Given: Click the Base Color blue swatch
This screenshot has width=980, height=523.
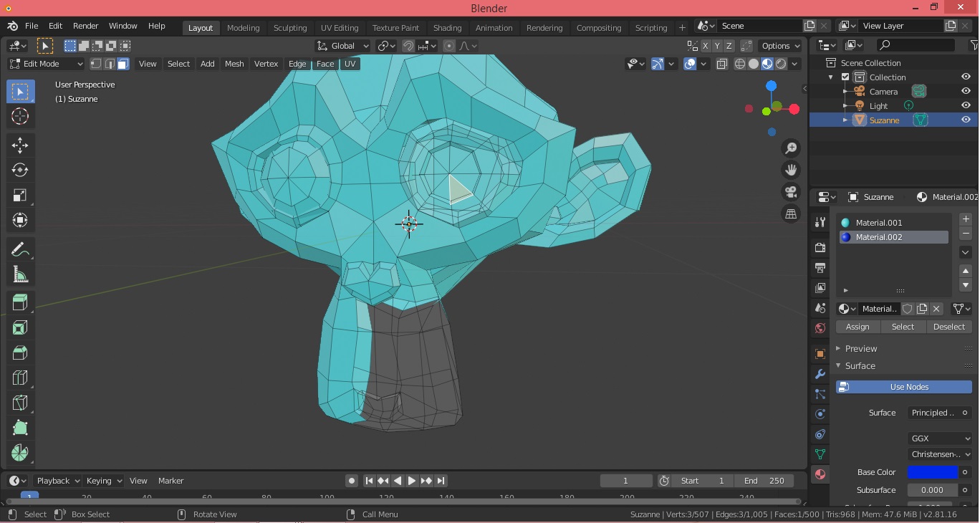Looking at the screenshot, I should pos(933,472).
